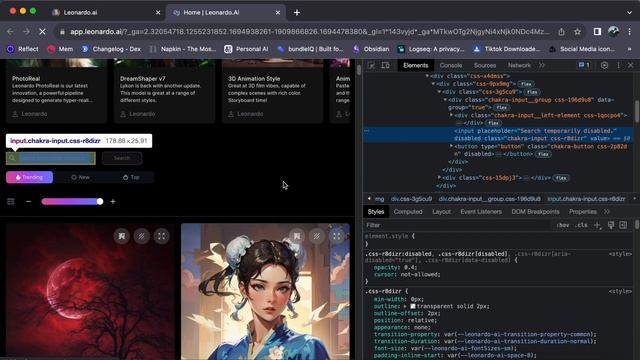Open the Styles pane tab
This screenshot has width=640, height=360.
[376, 211]
